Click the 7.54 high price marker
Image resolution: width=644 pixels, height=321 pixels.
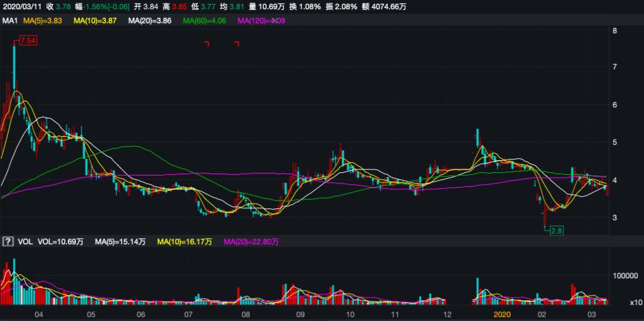pyautogui.click(x=28, y=41)
